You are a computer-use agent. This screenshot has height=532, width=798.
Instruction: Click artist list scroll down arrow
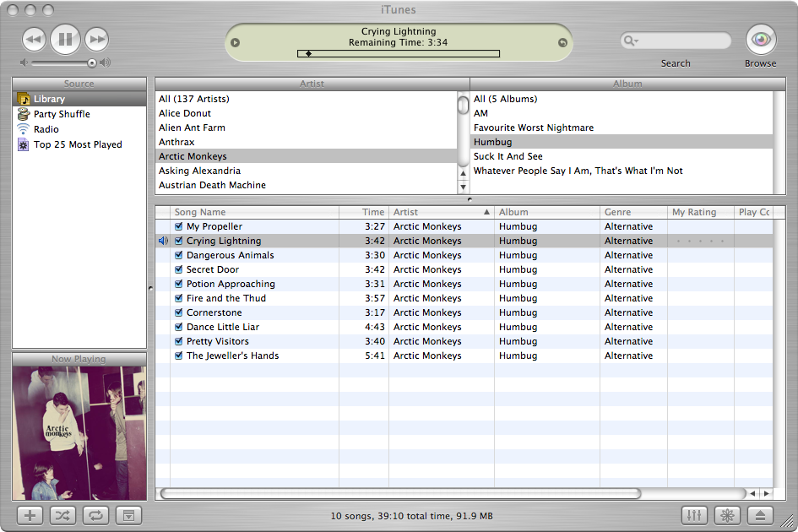click(x=463, y=187)
